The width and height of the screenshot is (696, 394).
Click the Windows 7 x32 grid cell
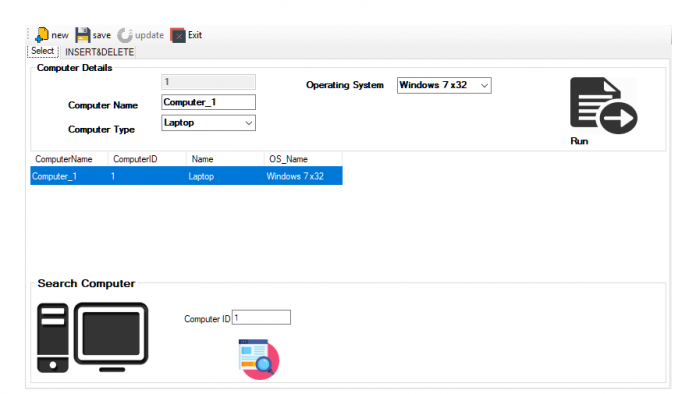coord(303,176)
